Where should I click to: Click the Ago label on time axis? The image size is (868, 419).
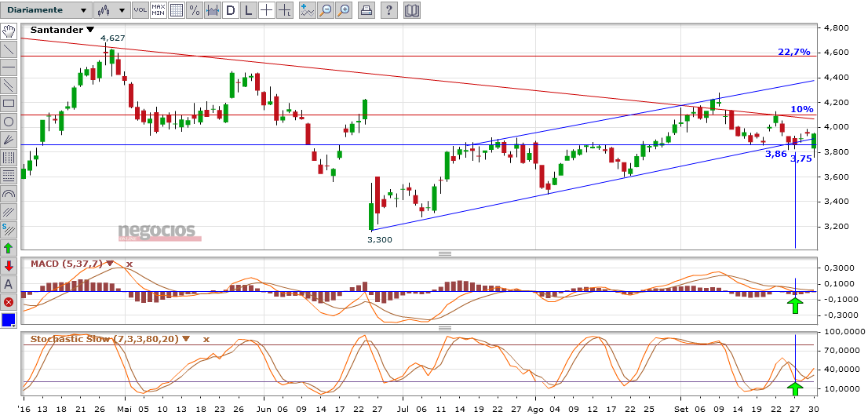click(x=536, y=411)
